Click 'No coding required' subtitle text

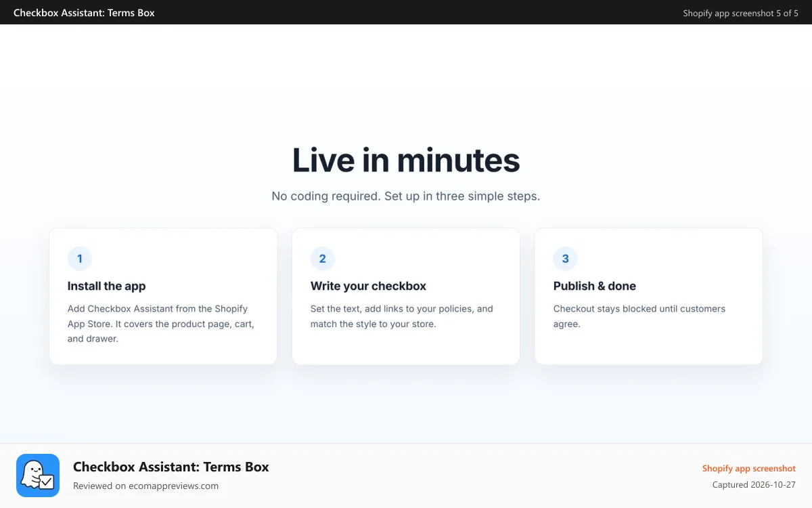tap(406, 196)
